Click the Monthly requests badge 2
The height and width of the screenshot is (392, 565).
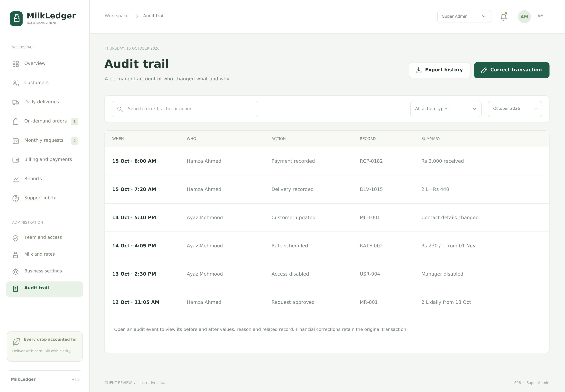click(x=75, y=141)
